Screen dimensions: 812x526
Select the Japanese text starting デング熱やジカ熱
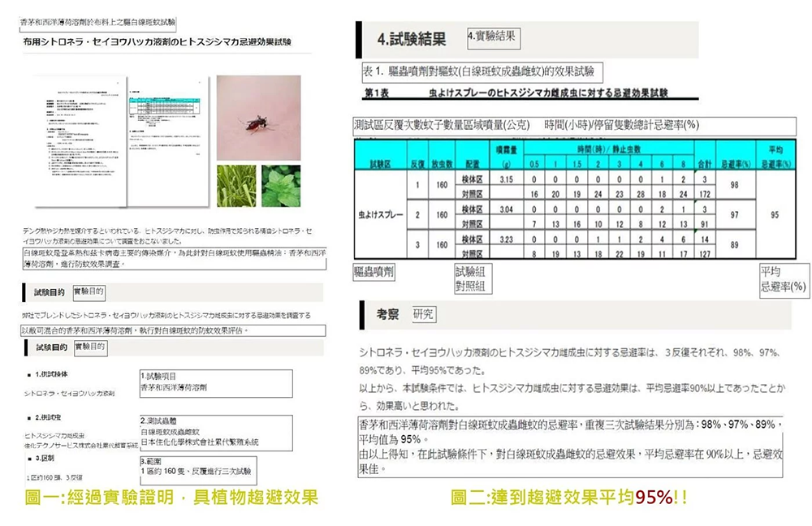tap(167, 236)
